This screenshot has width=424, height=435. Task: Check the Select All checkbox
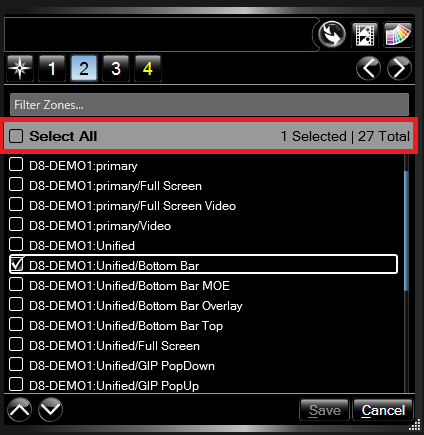click(x=16, y=136)
